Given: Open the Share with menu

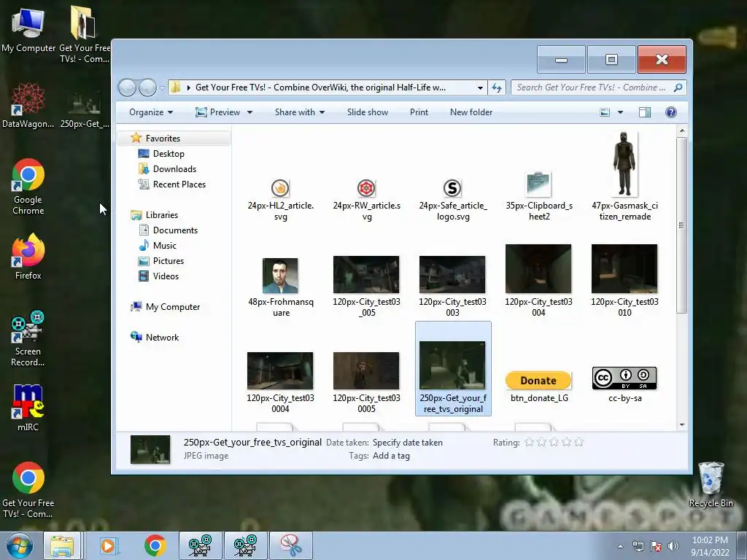Looking at the screenshot, I should [x=300, y=112].
